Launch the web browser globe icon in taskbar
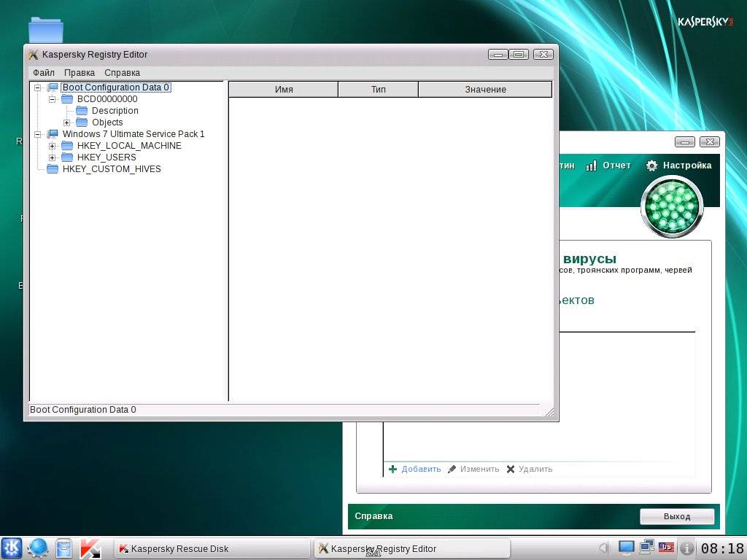This screenshot has width=747, height=560. pos(38,548)
